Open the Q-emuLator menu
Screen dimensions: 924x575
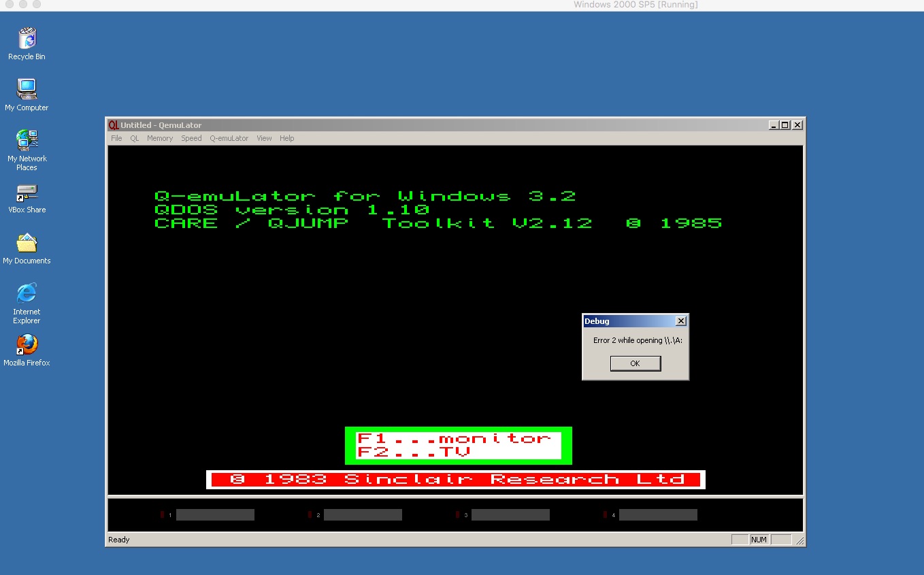coord(229,138)
